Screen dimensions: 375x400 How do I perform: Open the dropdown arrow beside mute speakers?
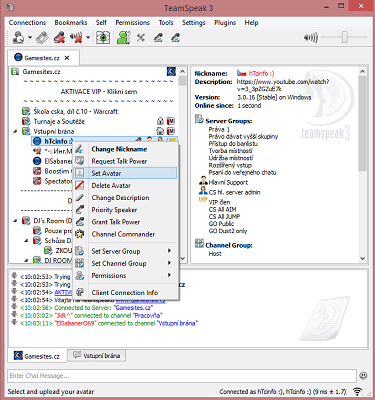[x=88, y=37]
